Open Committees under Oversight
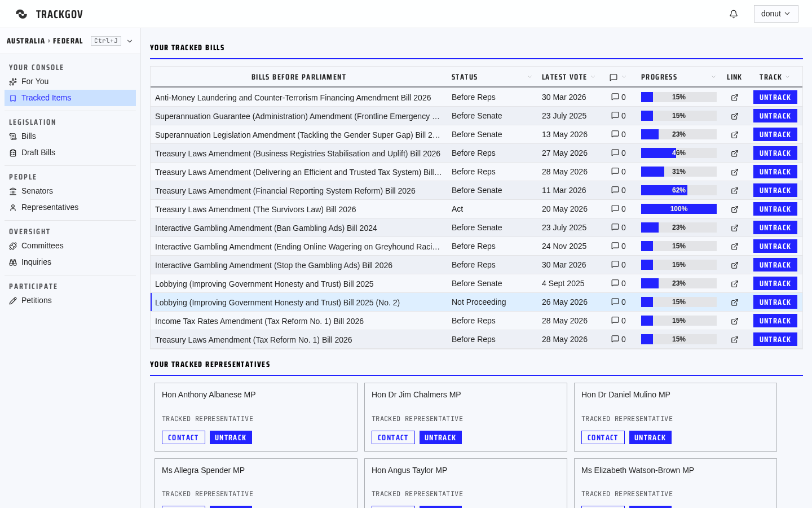 pyautogui.click(x=70, y=246)
